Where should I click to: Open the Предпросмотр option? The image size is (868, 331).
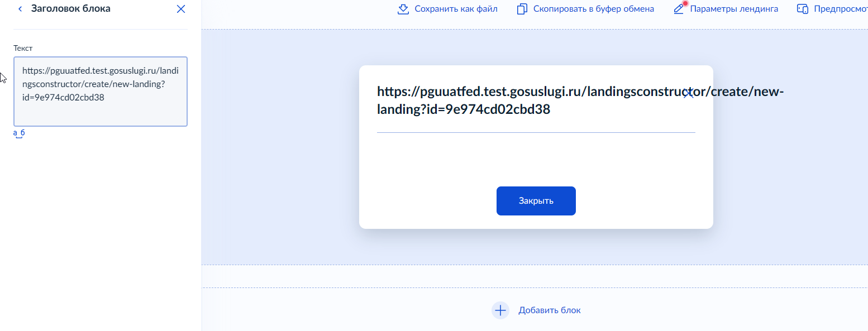pyautogui.click(x=841, y=9)
